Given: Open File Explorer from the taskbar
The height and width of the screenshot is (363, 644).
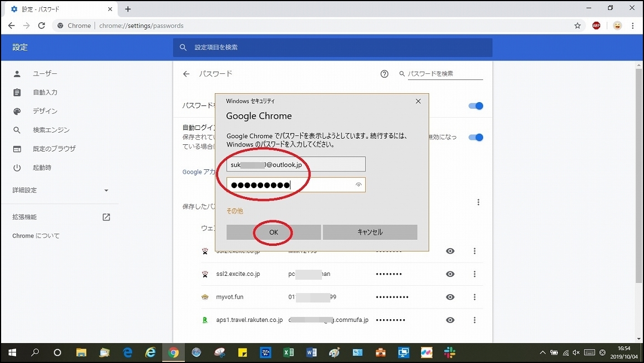Looking at the screenshot, I should pos(81,352).
